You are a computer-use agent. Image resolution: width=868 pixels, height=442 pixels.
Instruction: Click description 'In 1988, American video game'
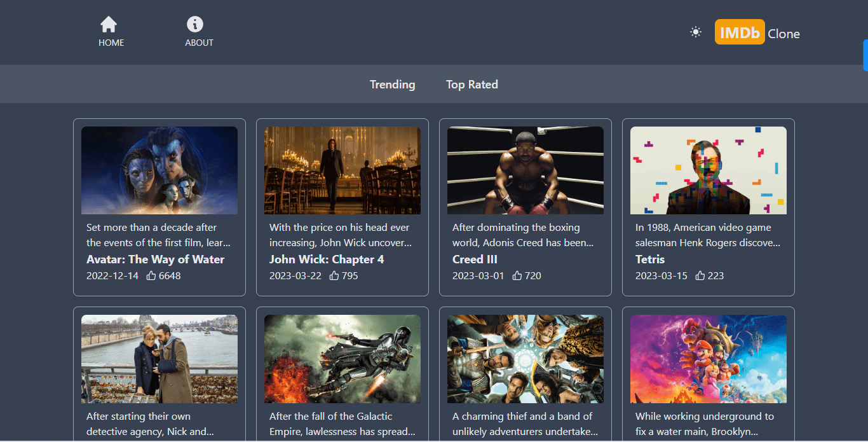point(708,235)
